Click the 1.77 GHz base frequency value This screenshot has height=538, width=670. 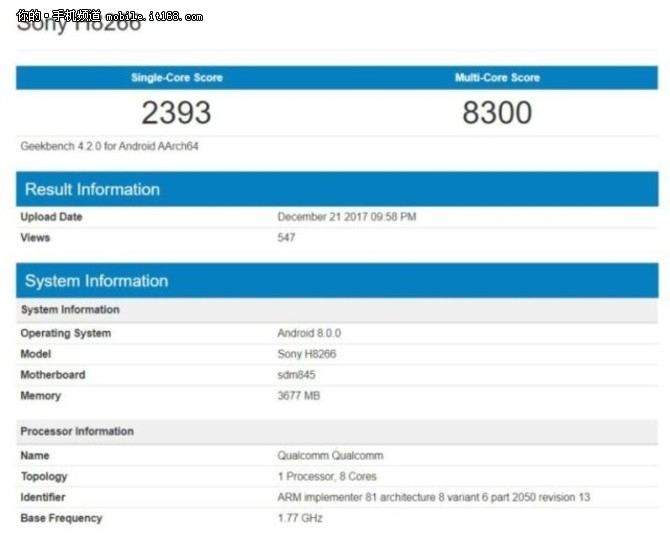(300, 518)
